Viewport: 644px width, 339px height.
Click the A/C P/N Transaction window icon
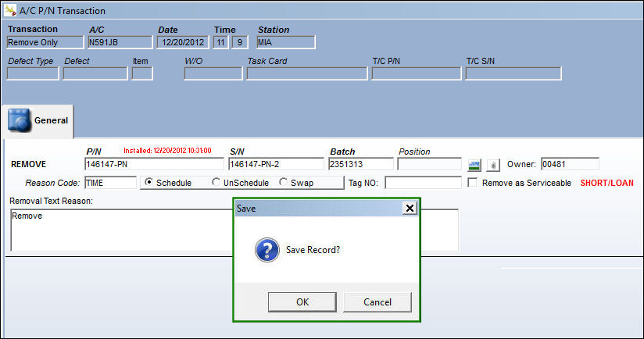[10, 10]
